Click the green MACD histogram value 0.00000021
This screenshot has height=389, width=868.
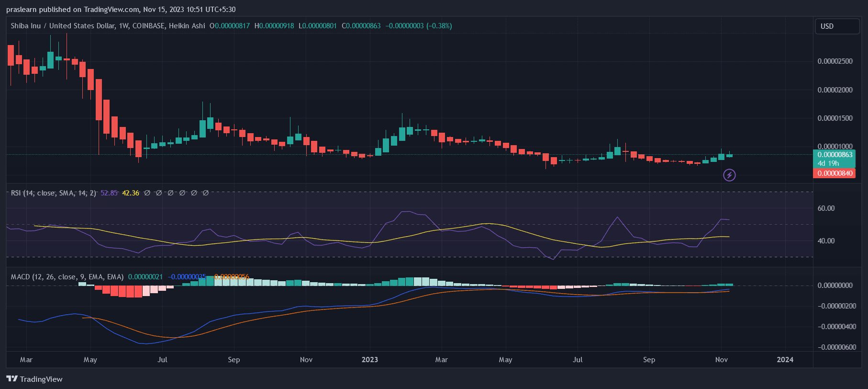[145, 277]
